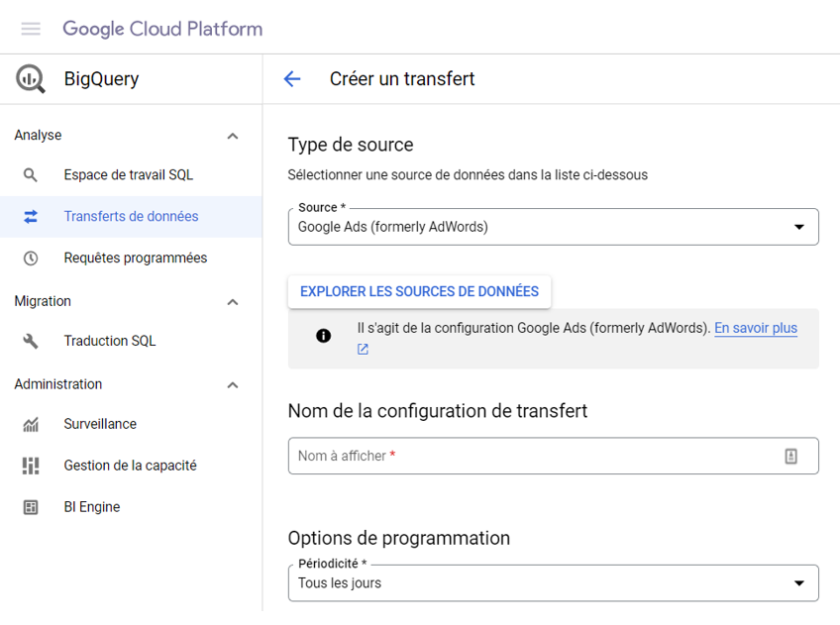
Task: Click the Type de source heading
Action: pyautogui.click(x=351, y=146)
